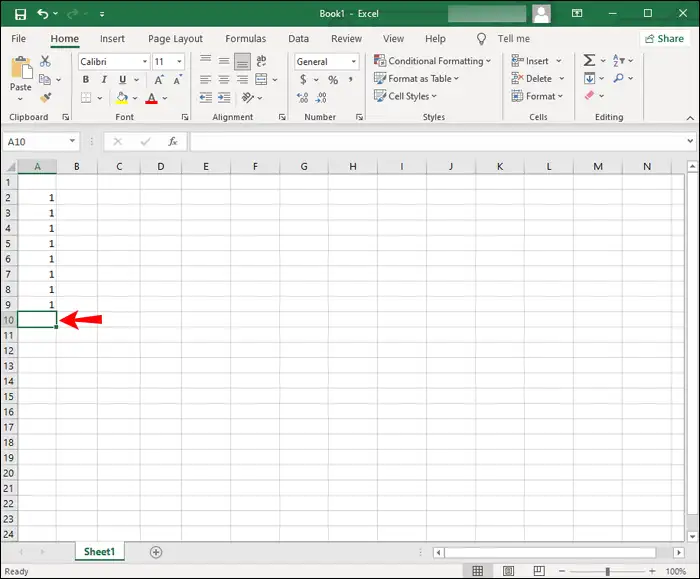Screen dimensions: 700x579
Task: Open the Conditional Formatting menu
Action: 432,61
